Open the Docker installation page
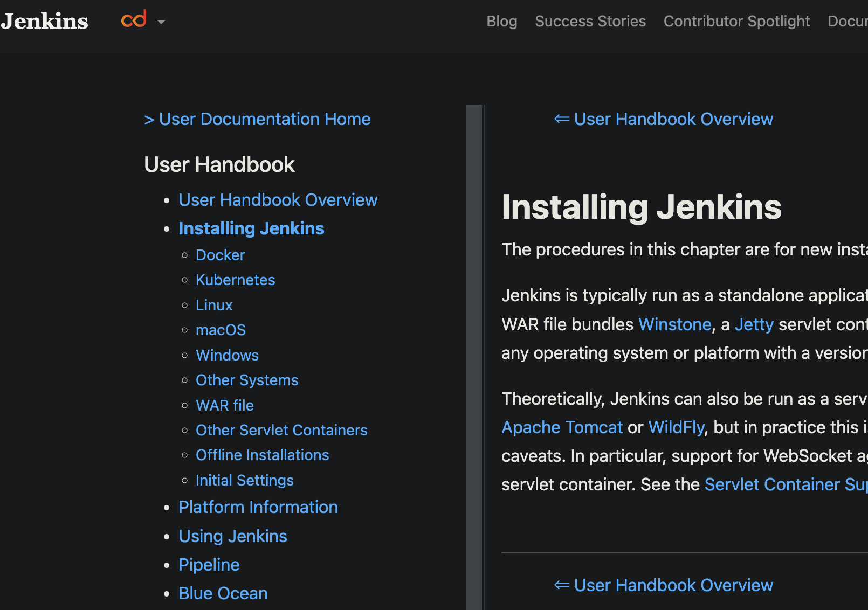 coord(221,255)
